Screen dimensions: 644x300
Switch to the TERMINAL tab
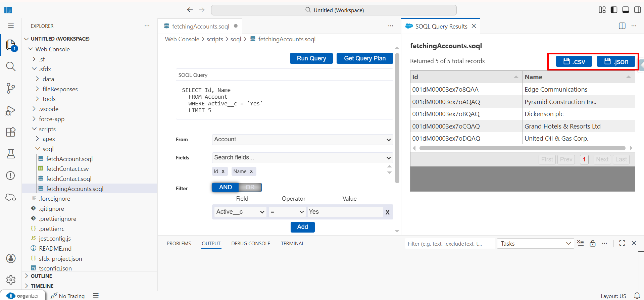tap(293, 243)
